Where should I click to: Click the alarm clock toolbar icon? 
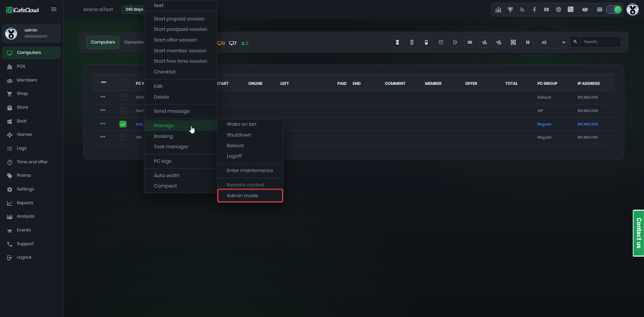(441, 42)
